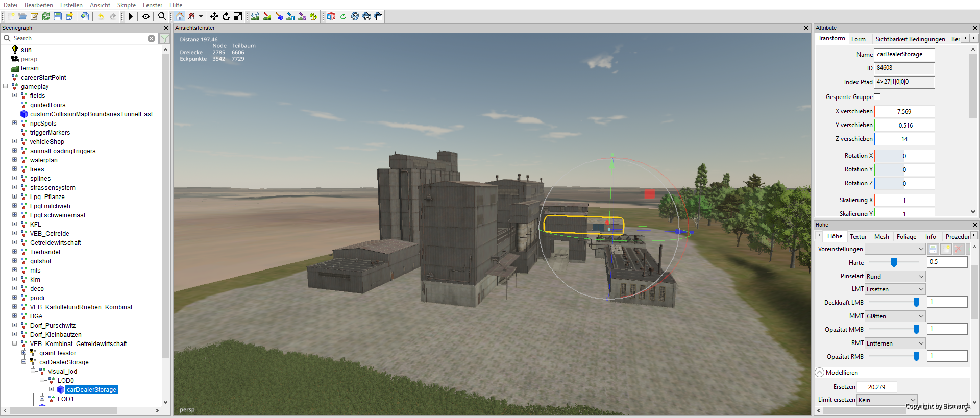Open the Skripte menu
This screenshot has height=418, width=980.
pos(127,5)
